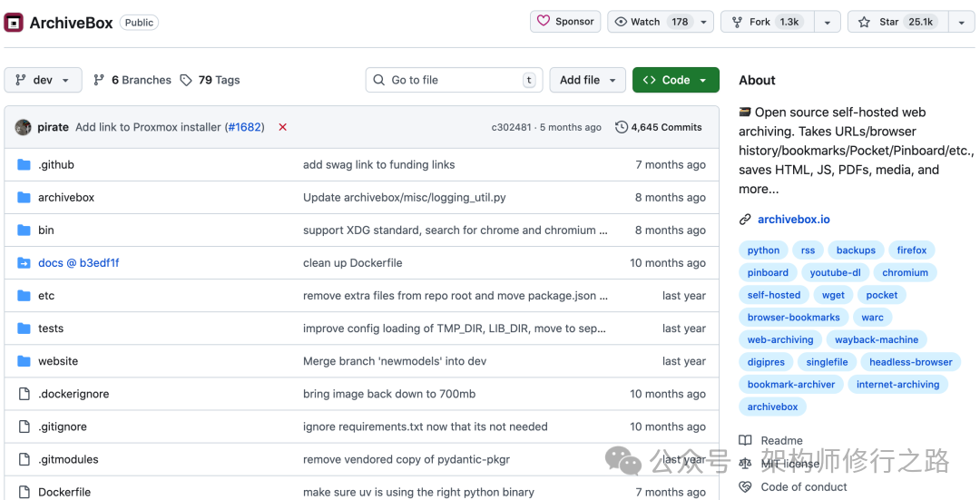
Task: Click the ArchiveBox repository logo icon
Action: [14, 23]
